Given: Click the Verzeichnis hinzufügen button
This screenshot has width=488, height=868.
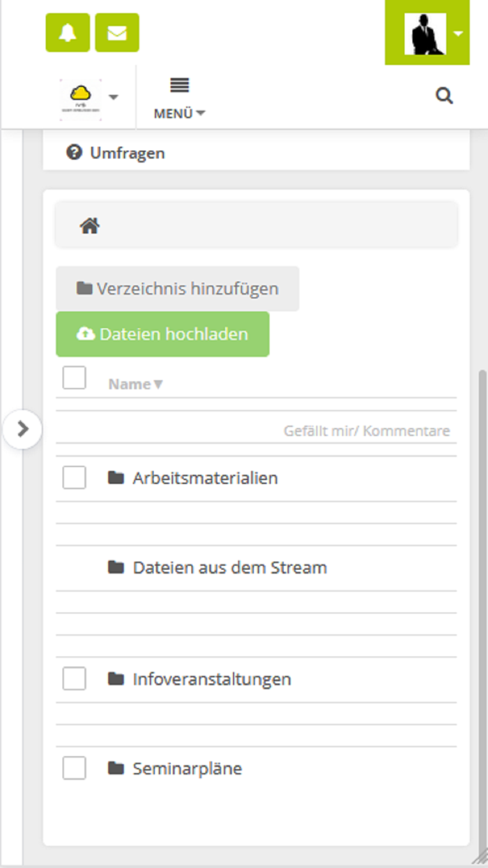Looking at the screenshot, I should click(177, 287).
